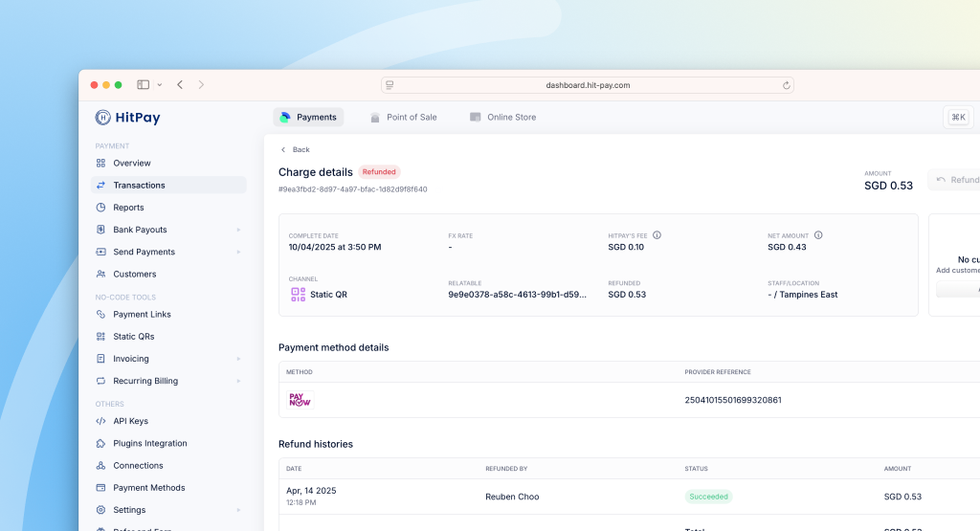Click the HitPay's fee value SGD 0.10

click(x=626, y=247)
